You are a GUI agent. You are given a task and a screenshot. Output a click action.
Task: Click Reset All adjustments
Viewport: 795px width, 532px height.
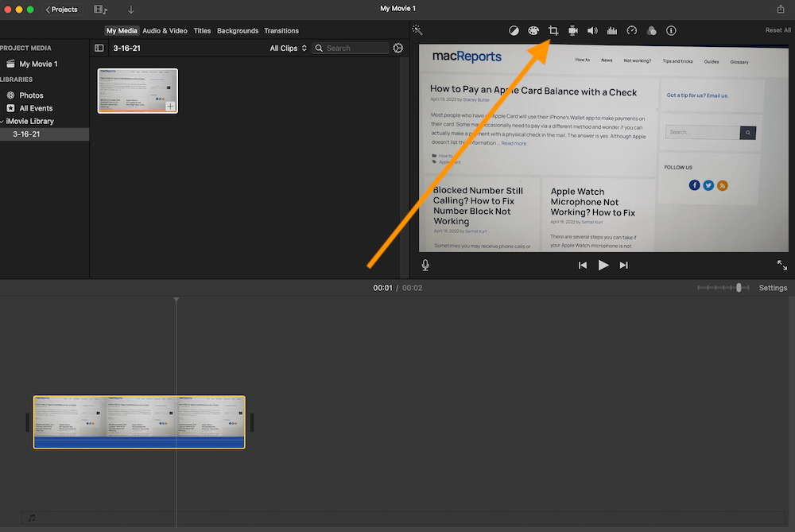click(778, 30)
